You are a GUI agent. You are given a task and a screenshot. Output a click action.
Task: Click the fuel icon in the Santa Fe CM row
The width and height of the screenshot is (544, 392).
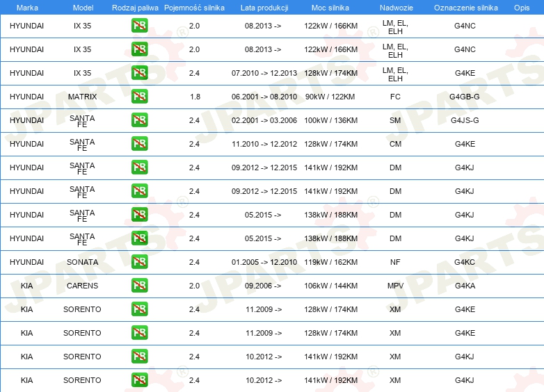pyautogui.click(x=139, y=143)
